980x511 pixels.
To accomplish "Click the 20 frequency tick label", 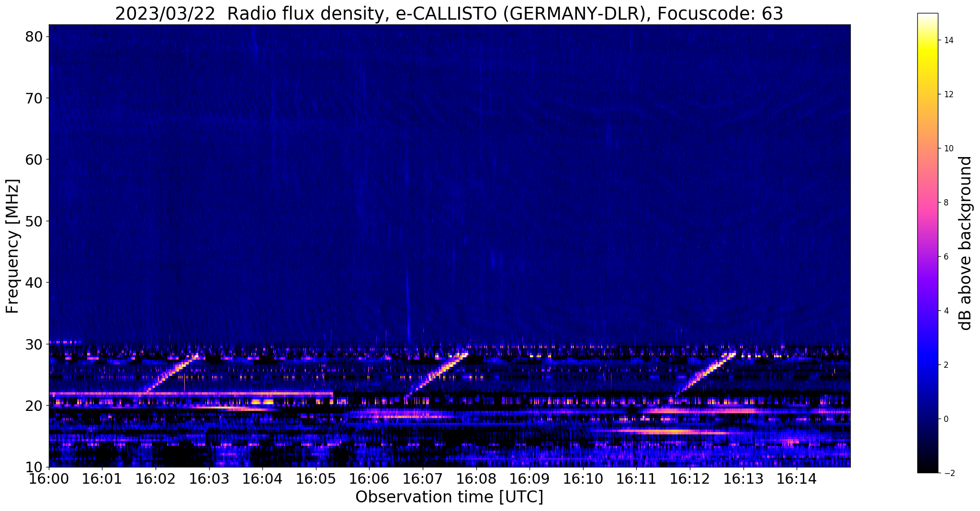I will pos(34,406).
